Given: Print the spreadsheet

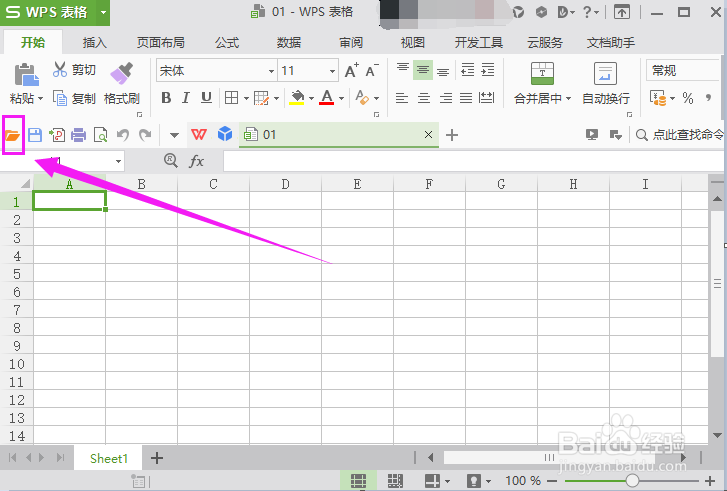Looking at the screenshot, I should pyautogui.click(x=78, y=135).
